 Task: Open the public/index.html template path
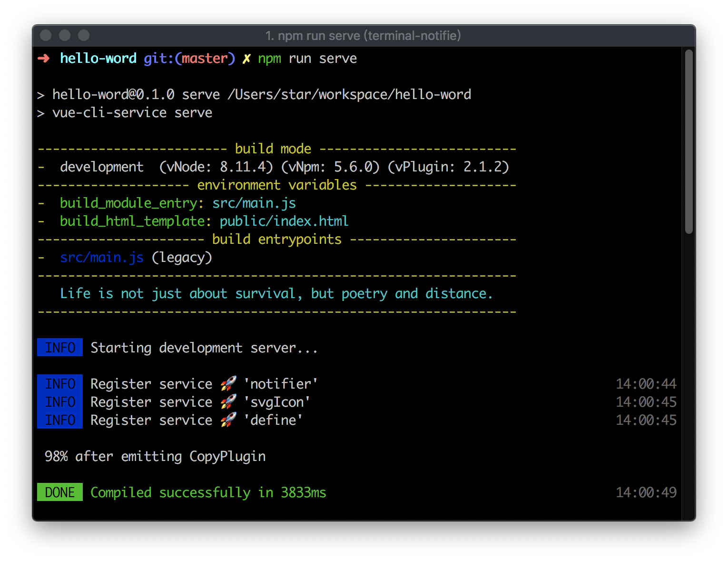[x=284, y=221]
